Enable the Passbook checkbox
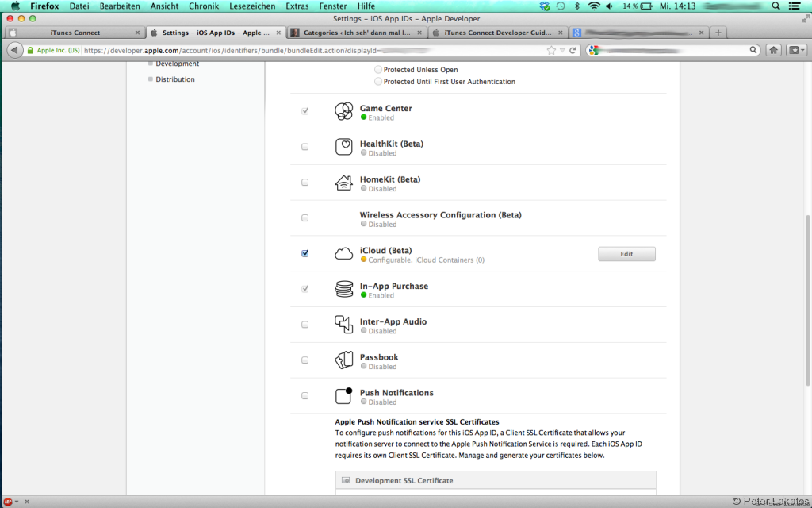 pos(305,360)
